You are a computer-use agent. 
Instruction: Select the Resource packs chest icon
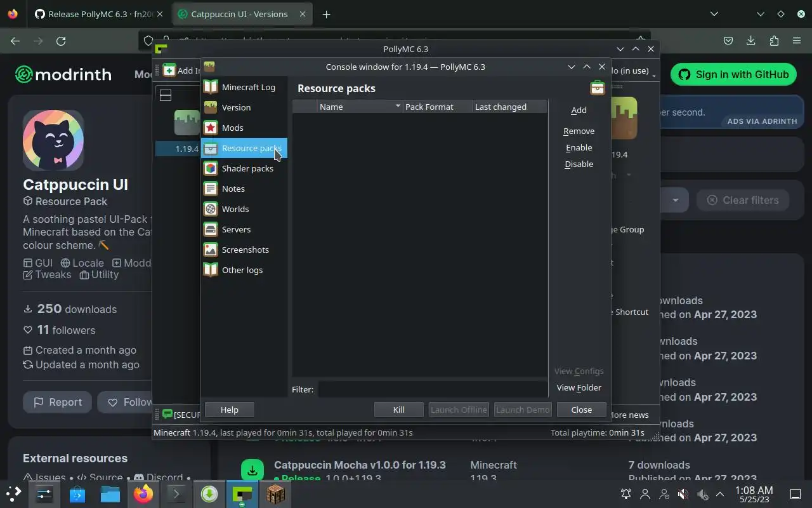click(x=211, y=148)
